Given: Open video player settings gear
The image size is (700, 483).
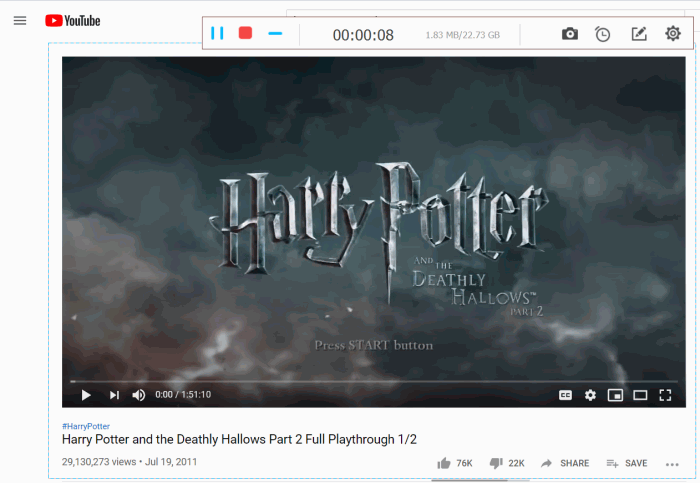Looking at the screenshot, I should (590, 395).
